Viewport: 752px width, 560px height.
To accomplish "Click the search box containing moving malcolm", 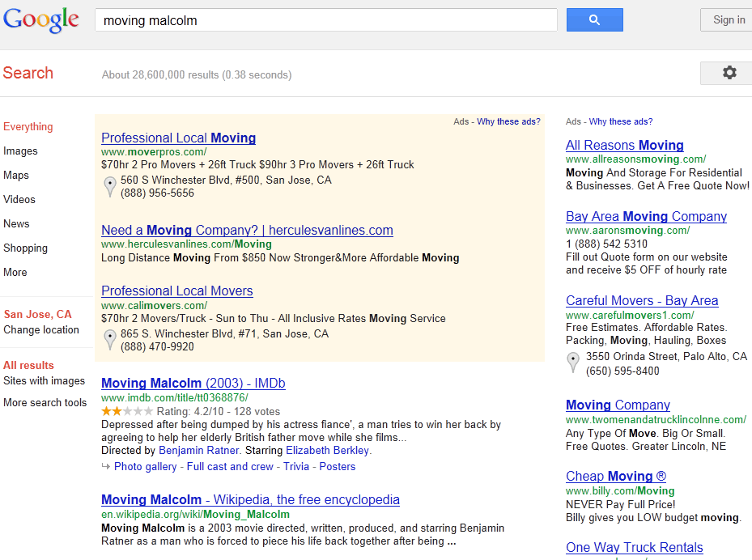I will [325, 20].
